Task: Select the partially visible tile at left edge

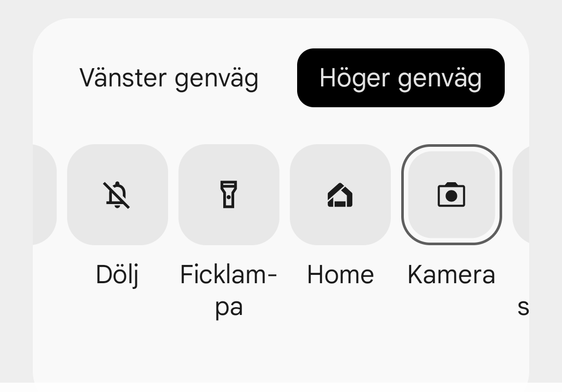Action: point(44,195)
